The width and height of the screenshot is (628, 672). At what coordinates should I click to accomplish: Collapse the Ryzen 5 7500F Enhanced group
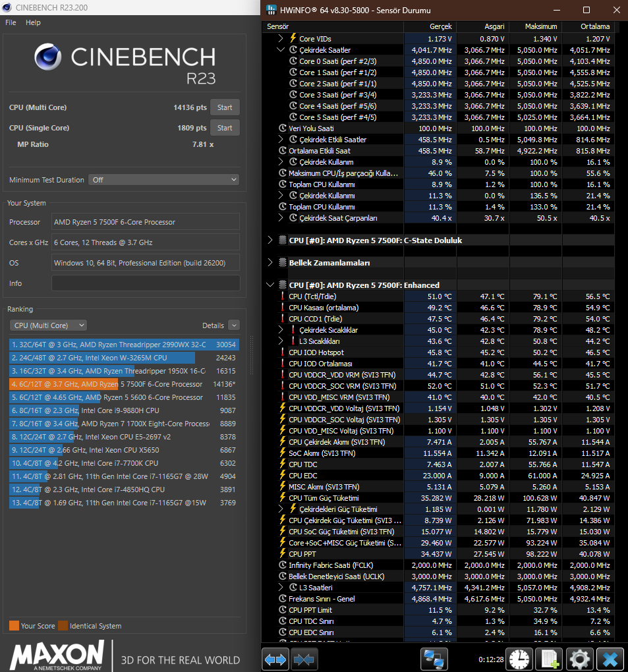[x=270, y=285]
